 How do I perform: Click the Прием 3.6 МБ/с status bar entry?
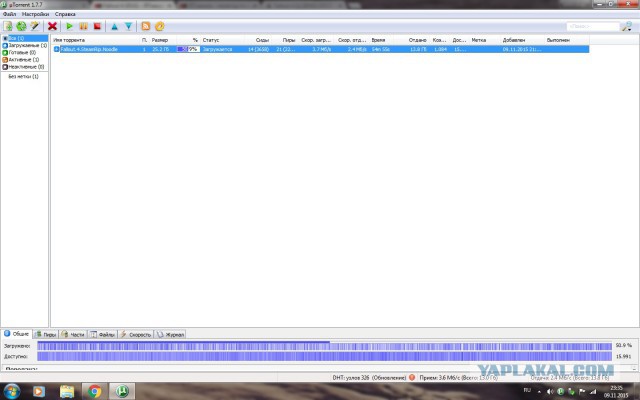(458, 378)
